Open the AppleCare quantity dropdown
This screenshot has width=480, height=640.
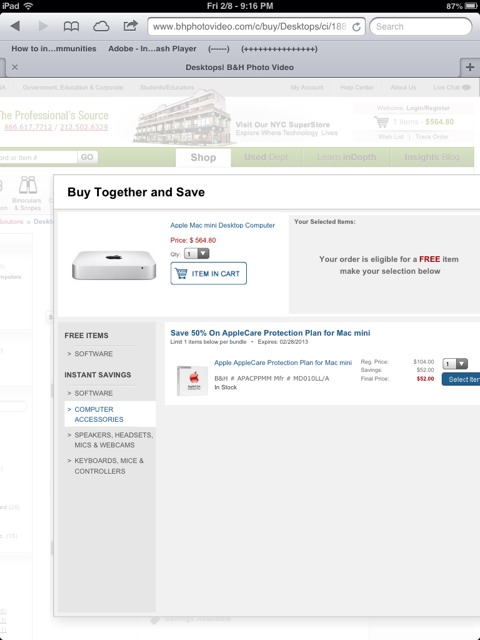point(455,364)
